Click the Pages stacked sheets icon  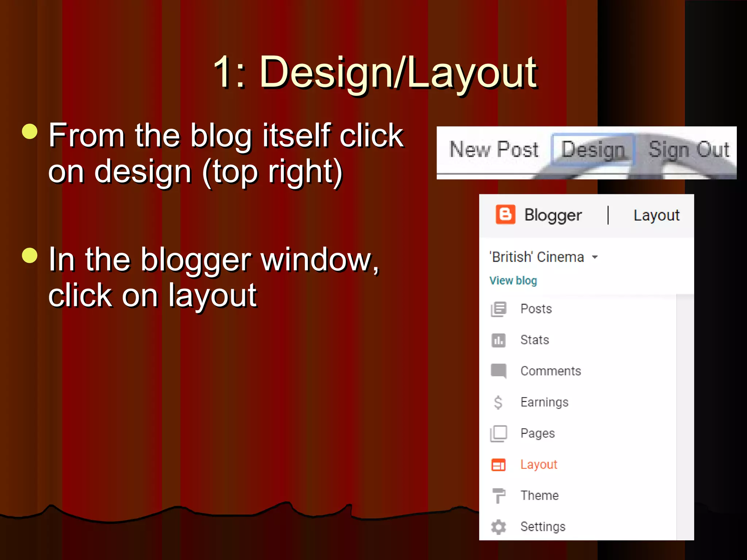[498, 433]
